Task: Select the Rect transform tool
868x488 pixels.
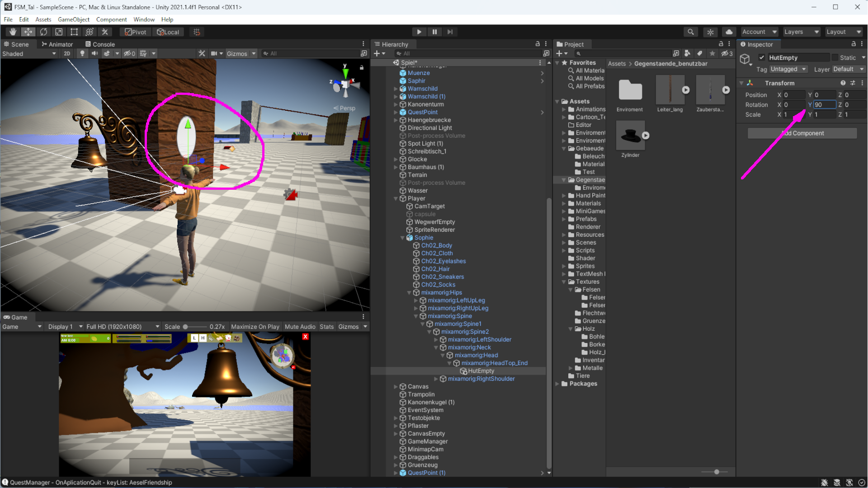Action: pyautogui.click(x=74, y=32)
